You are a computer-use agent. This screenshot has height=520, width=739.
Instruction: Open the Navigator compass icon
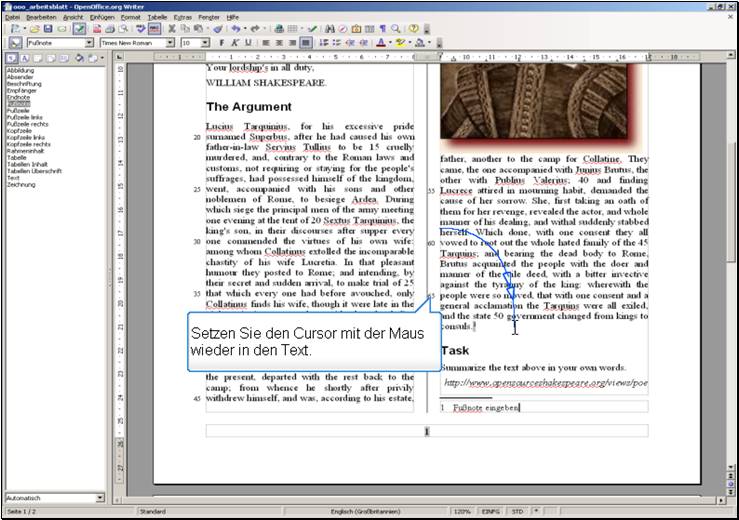coord(343,29)
